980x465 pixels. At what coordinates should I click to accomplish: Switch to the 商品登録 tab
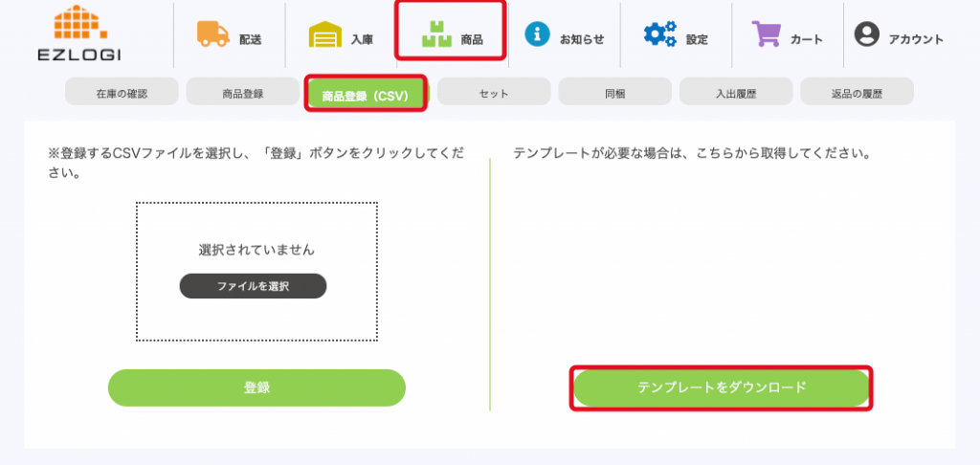[243, 94]
